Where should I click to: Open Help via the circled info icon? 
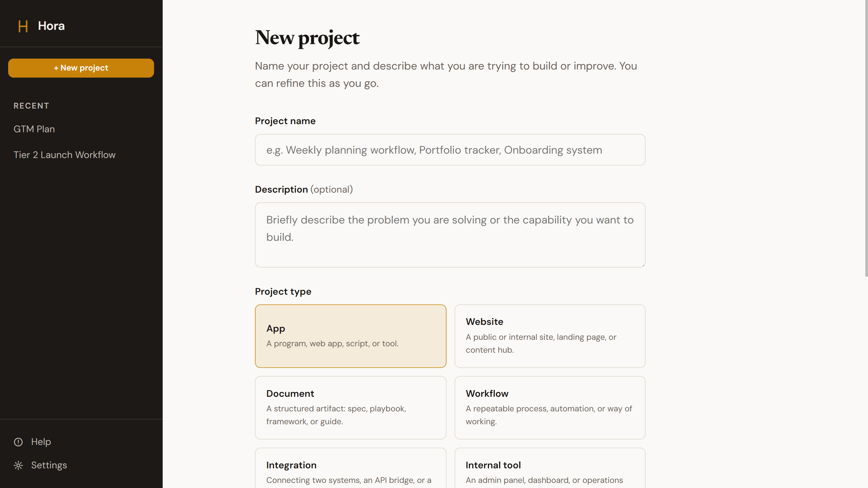tap(18, 442)
